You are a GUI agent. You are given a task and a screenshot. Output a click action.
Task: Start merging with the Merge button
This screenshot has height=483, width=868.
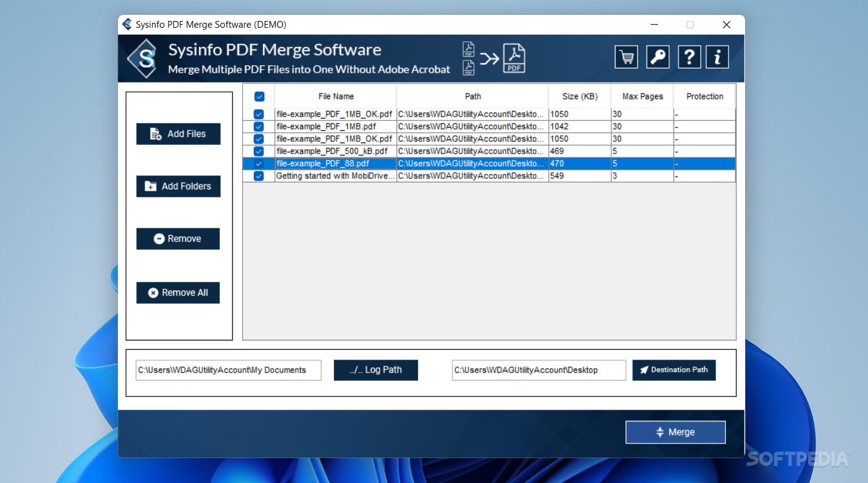pos(675,432)
